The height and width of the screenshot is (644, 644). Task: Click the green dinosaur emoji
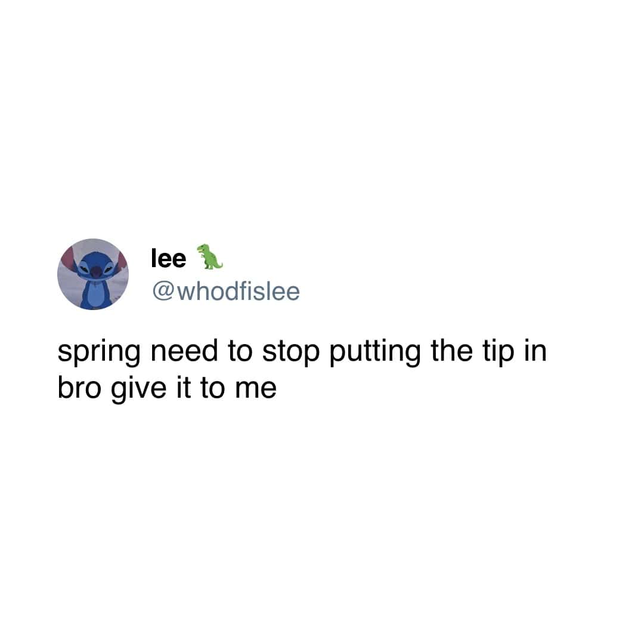pos(209,256)
